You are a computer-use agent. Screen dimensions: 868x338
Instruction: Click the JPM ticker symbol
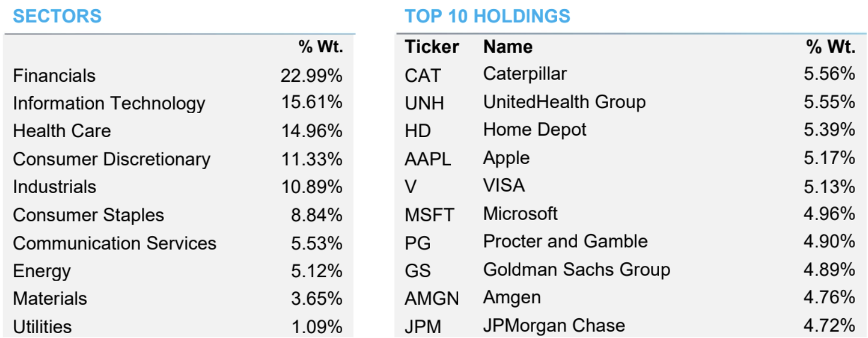(x=422, y=326)
